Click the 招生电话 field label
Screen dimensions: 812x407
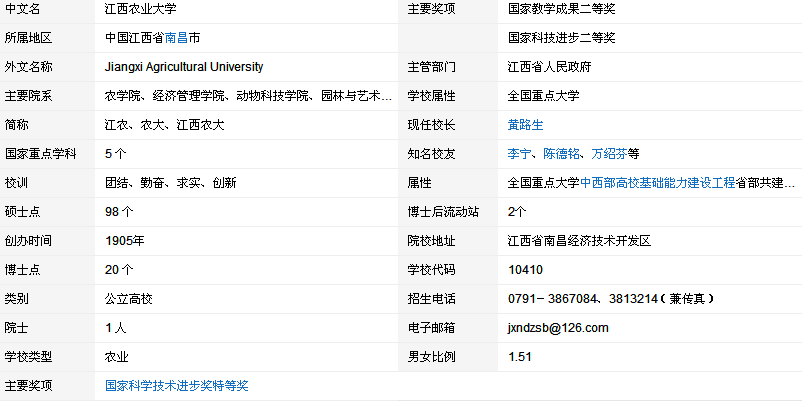pos(431,299)
